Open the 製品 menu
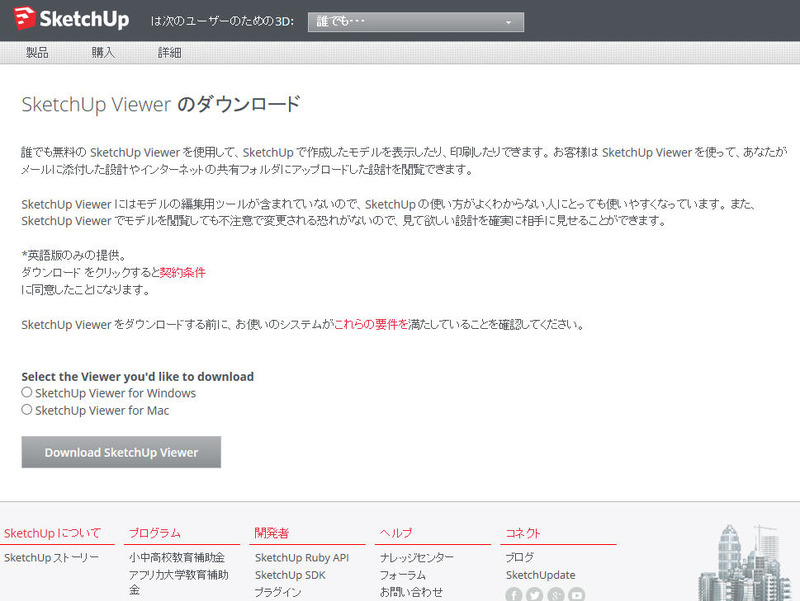The height and width of the screenshot is (601, 800). coord(37,52)
